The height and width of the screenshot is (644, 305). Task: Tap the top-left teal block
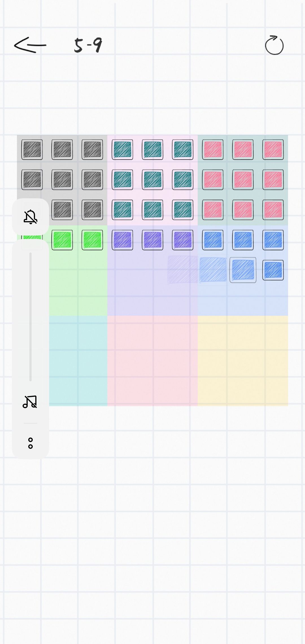[x=122, y=149]
